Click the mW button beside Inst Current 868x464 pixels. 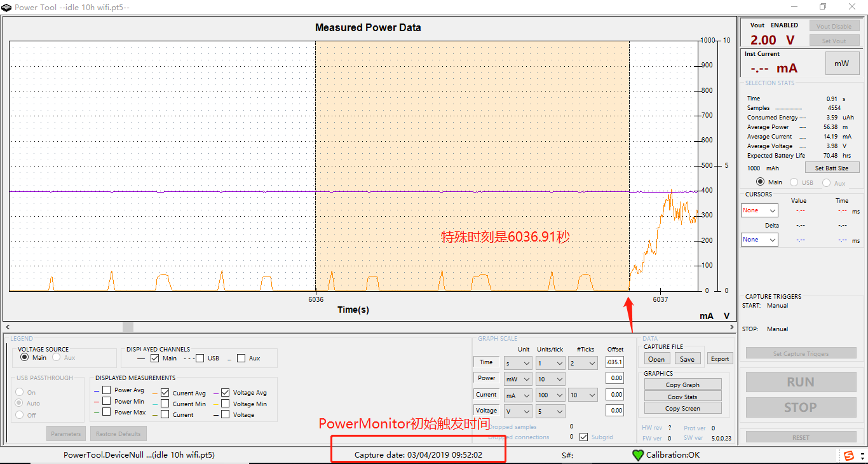click(842, 64)
